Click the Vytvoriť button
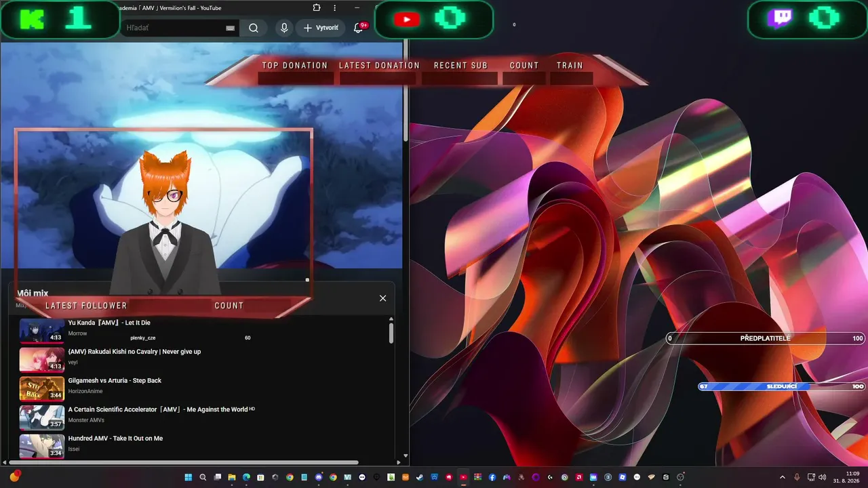The height and width of the screenshot is (488, 868). click(x=321, y=28)
